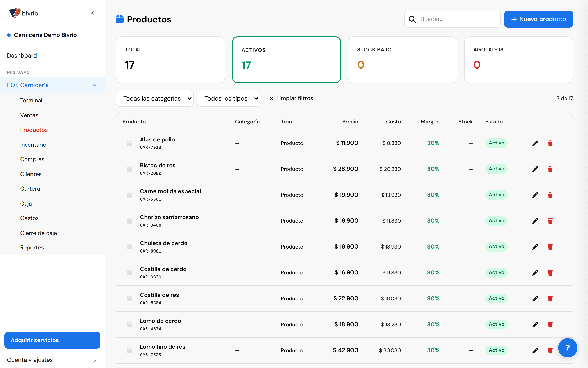The height and width of the screenshot is (368, 588).
Task: Filter by the Total card
Action: point(170,60)
